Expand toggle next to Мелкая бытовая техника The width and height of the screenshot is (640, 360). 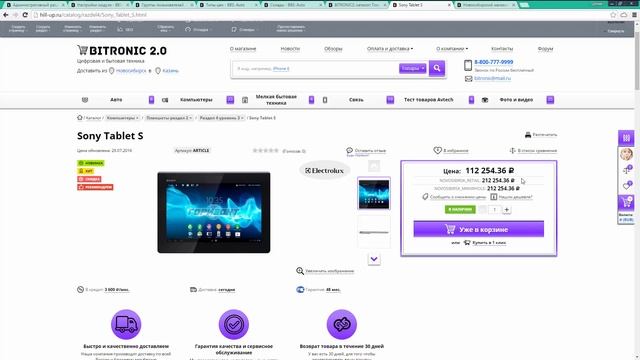pos(311,100)
